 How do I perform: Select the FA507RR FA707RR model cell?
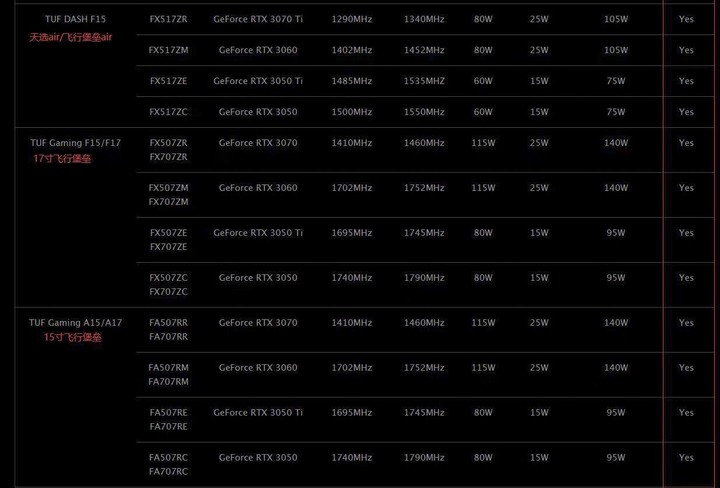[x=169, y=330]
